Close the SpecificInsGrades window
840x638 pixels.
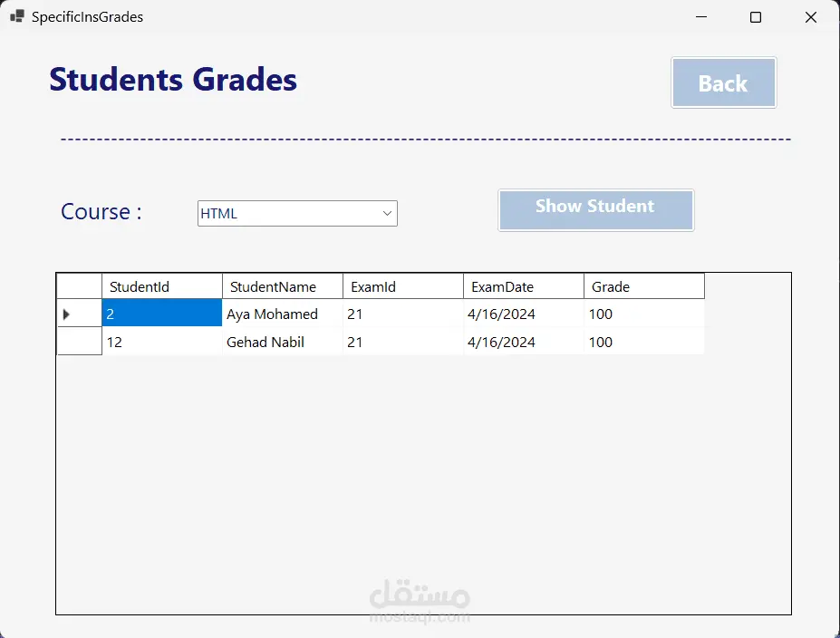(810, 17)
